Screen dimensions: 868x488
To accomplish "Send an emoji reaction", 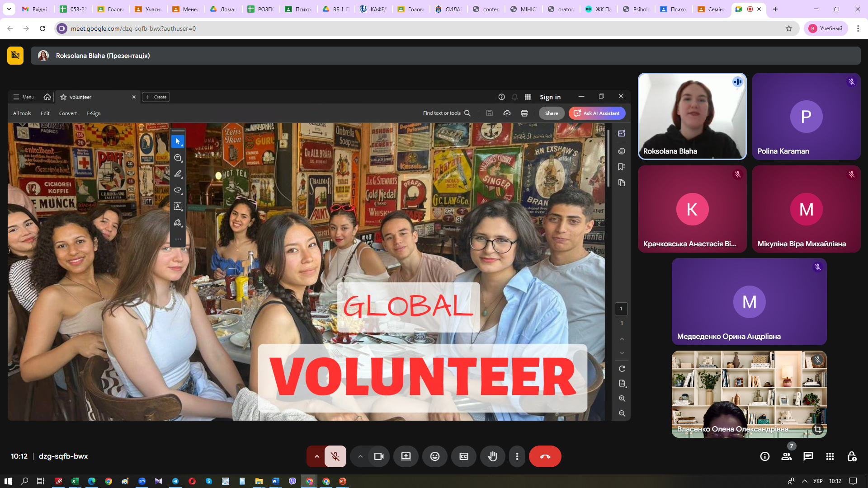I will pos(434,456).
